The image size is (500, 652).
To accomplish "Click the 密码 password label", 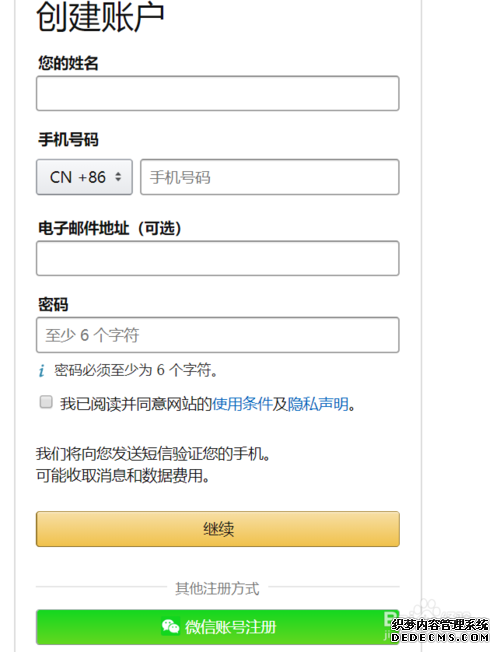I will coord(53,304).
